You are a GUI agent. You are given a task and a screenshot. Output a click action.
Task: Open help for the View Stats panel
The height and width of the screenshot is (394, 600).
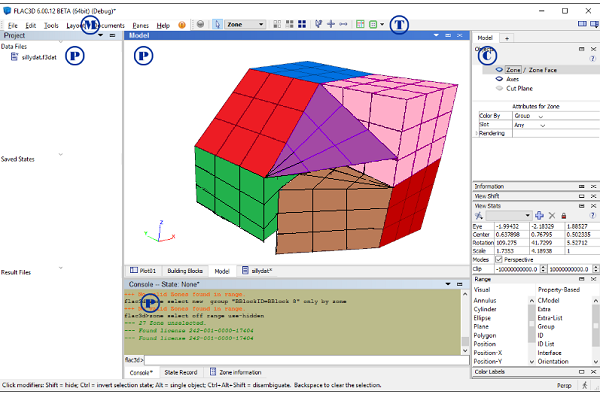pos(593,216)
